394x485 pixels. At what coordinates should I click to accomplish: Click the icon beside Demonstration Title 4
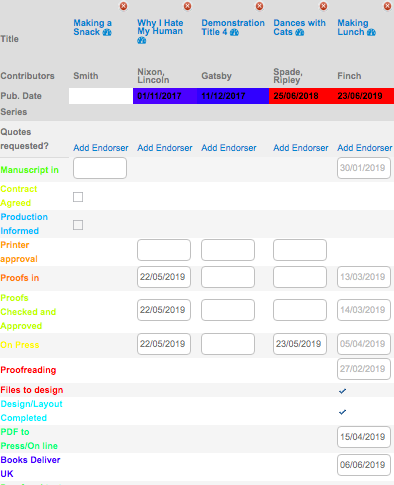click(x=234, y=32)
